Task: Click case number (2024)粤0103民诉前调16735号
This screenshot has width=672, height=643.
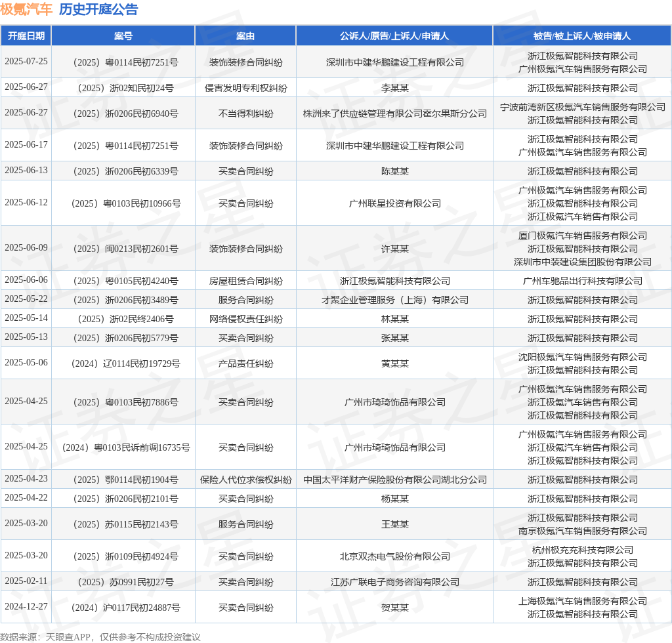Action: 125,447
